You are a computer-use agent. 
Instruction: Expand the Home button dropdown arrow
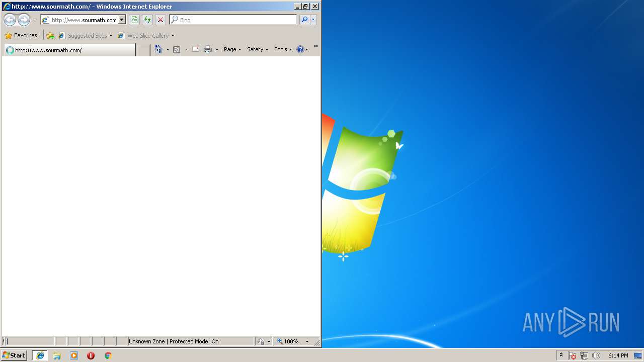168,49
